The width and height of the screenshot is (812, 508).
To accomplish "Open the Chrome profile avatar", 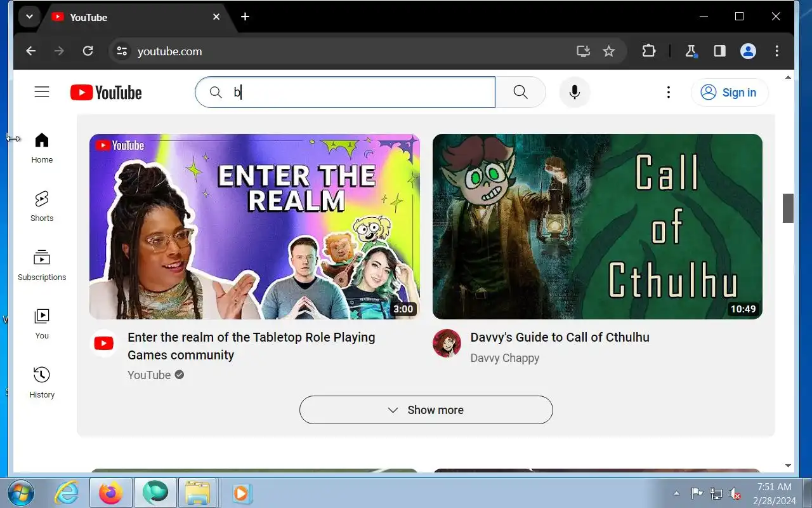I will click(x=749, y=51).
